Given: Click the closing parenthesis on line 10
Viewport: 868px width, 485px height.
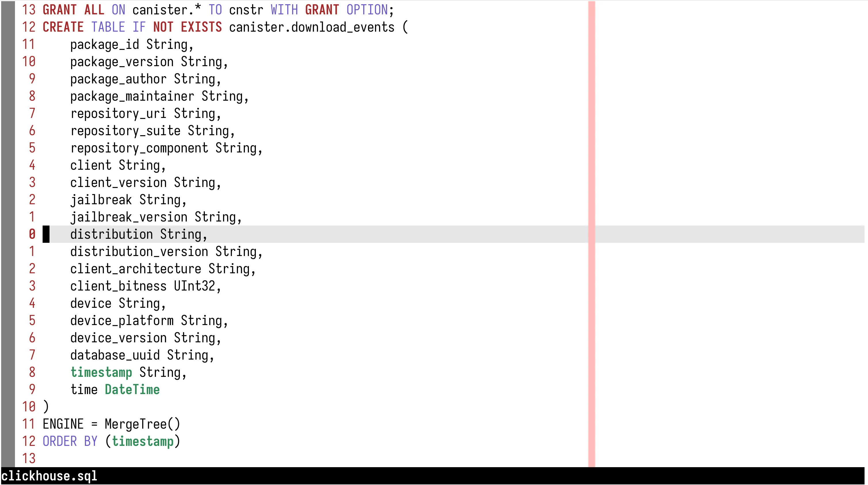Looking at the screenshot, I should (46, 406).
